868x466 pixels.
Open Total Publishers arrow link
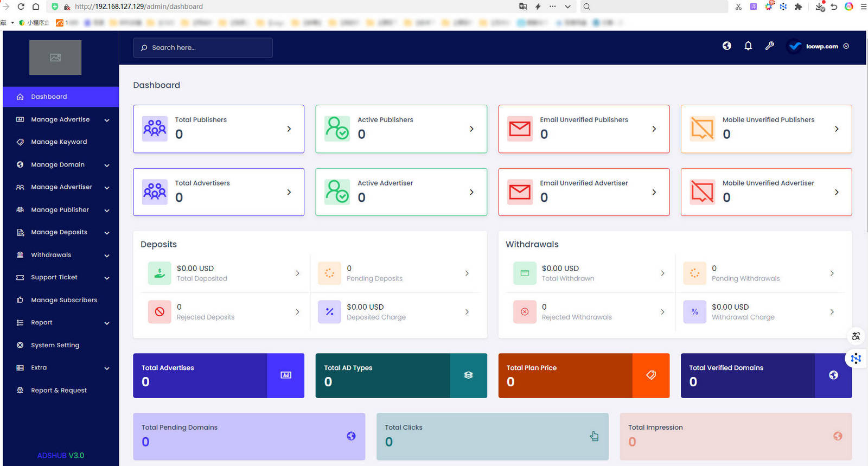(x=289, y=129)
